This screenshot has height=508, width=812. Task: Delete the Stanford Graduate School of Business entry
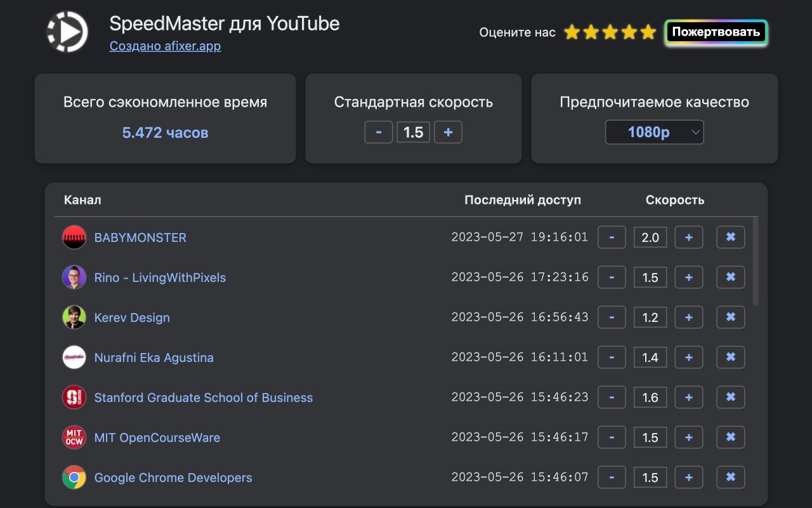coord(731,398)
